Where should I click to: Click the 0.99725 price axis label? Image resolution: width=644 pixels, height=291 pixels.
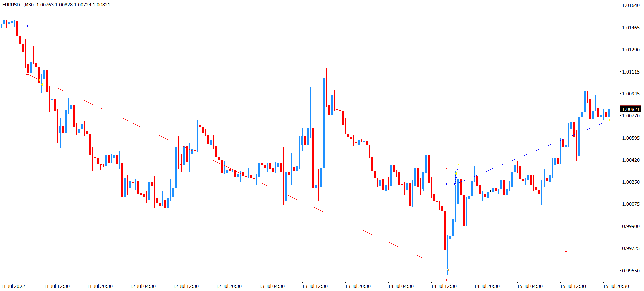click(x=631, y=248)
